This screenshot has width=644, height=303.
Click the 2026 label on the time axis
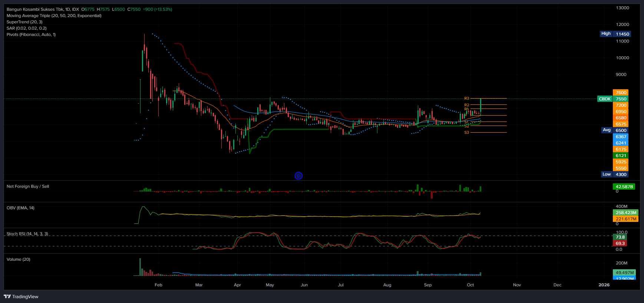[604, 285]
